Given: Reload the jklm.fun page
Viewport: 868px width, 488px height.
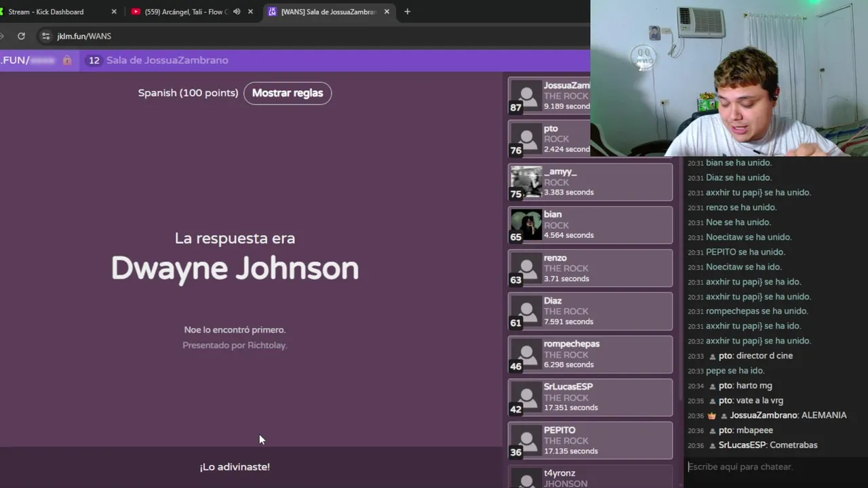Looking at the screenshot, I should (21, 36).
